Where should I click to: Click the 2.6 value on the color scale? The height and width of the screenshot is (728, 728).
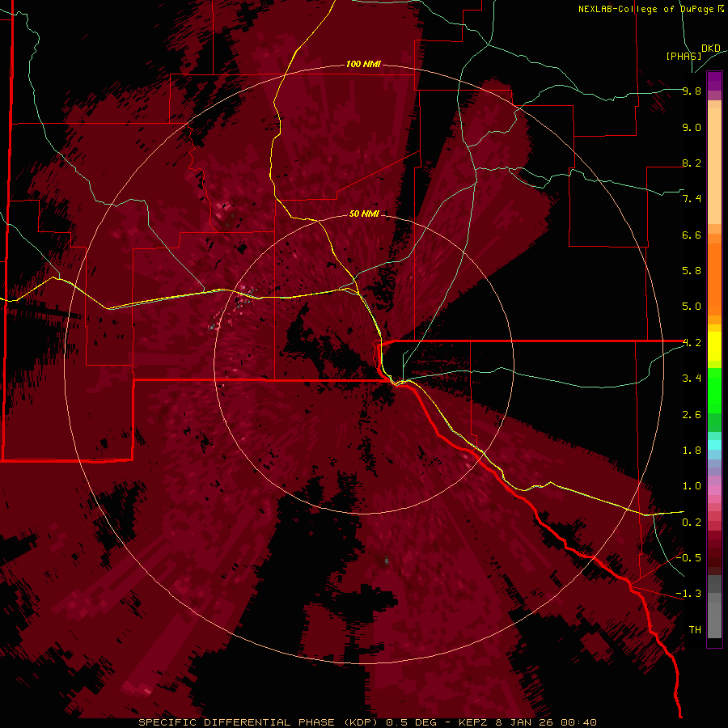(692, 415)
